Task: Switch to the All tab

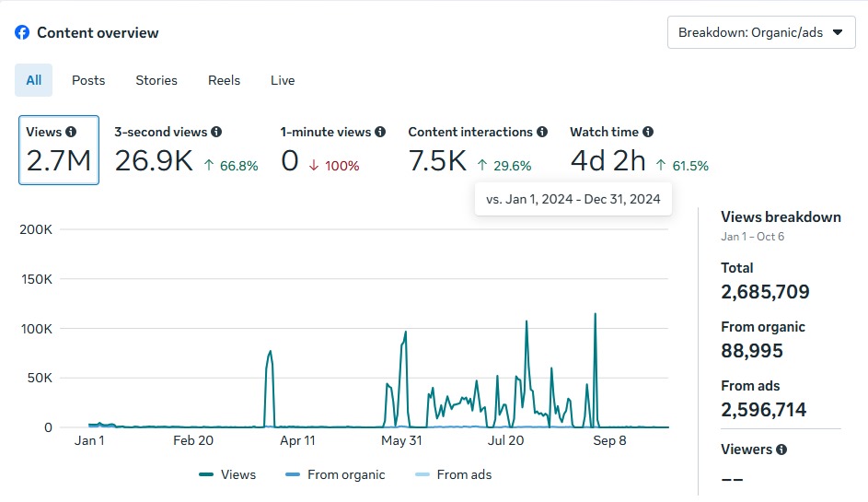Action: pos(34,80)
